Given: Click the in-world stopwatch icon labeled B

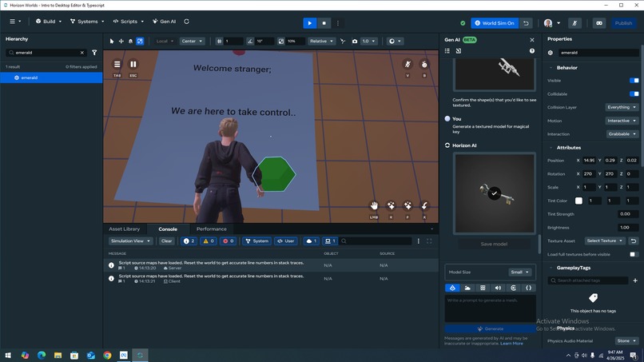Looking at the screenshot, I should click(x=424, y=64).
